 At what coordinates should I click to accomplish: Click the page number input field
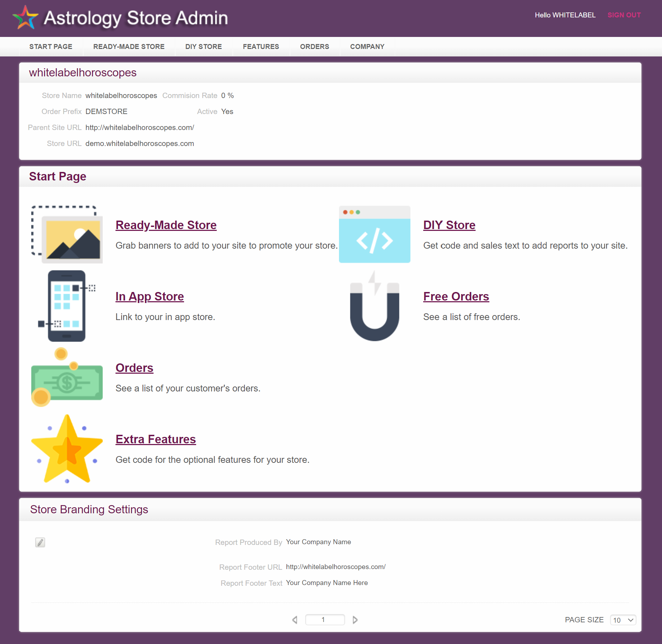coord(325,619)
